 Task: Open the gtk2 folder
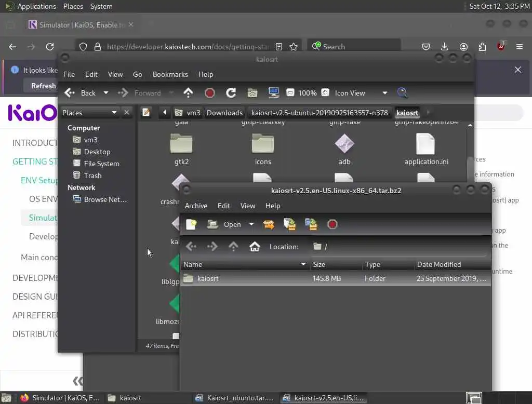(x=181, y=149)
